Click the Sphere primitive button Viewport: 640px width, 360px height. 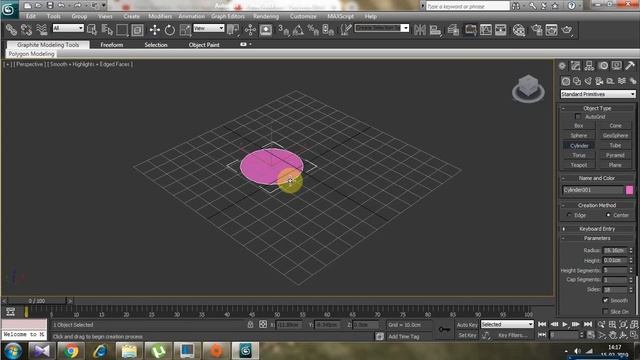coord(578,136)
